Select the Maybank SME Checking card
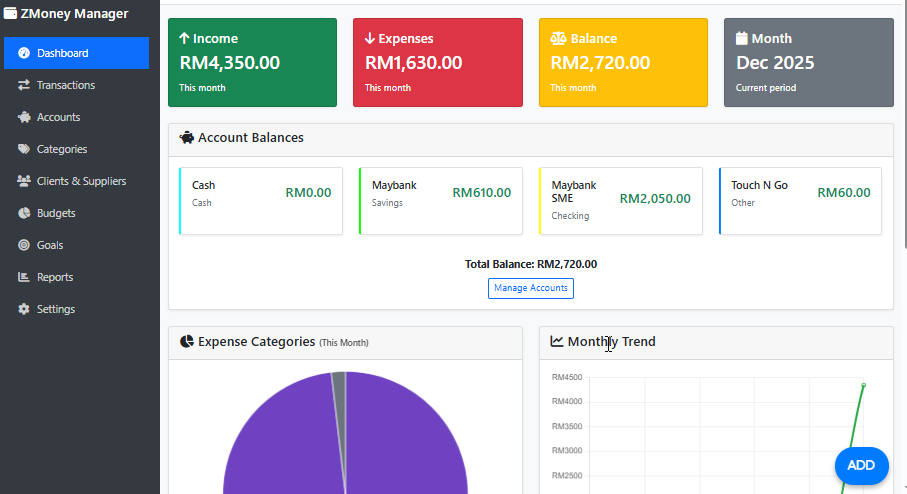The height and width of the screenshot is (494, 907). point(621,201)
